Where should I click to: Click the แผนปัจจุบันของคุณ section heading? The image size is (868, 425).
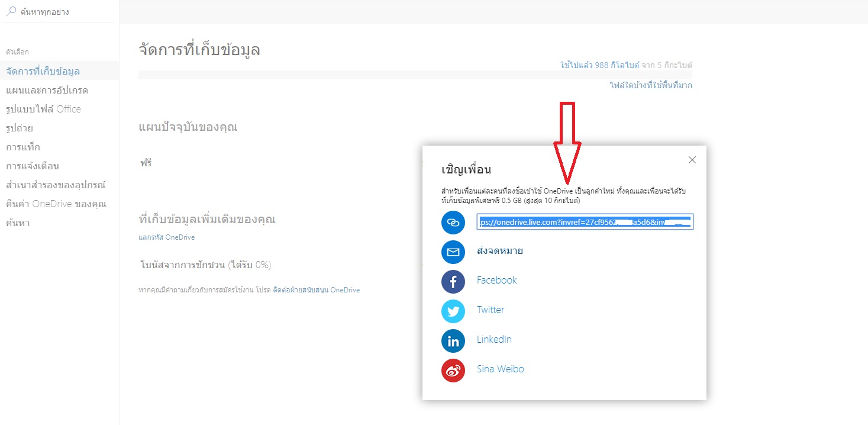(x=188, y=127)
